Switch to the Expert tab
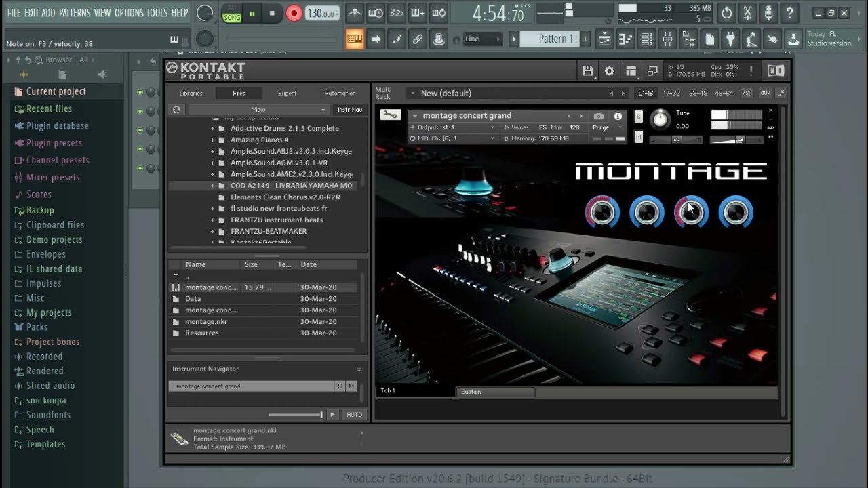The image size is (868, 488). [x=287, y=93]
